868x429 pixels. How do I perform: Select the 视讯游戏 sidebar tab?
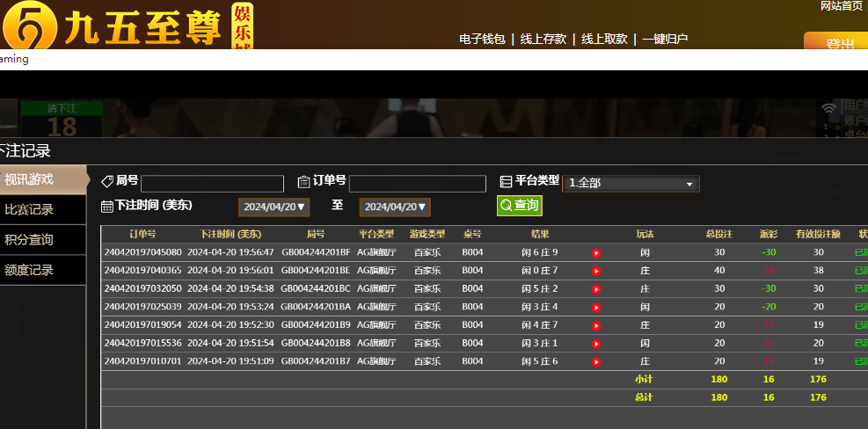click(42, 180)
